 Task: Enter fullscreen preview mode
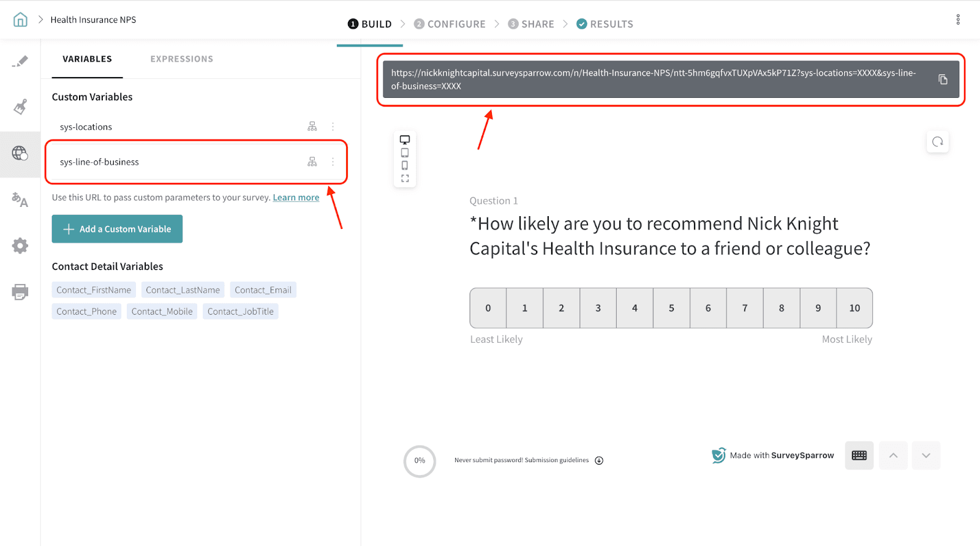[405, 179]
